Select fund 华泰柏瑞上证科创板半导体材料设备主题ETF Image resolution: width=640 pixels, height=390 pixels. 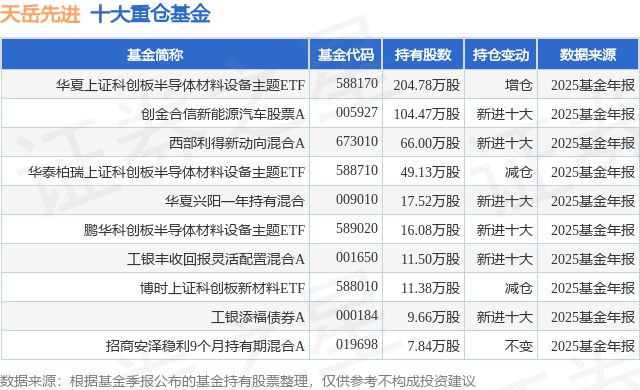click(167, 172)
